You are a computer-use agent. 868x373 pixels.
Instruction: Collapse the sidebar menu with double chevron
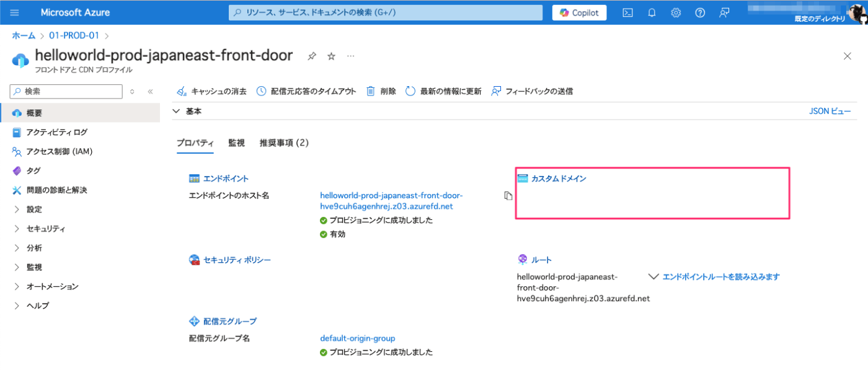pyautogui.click(x=150, y=91)
